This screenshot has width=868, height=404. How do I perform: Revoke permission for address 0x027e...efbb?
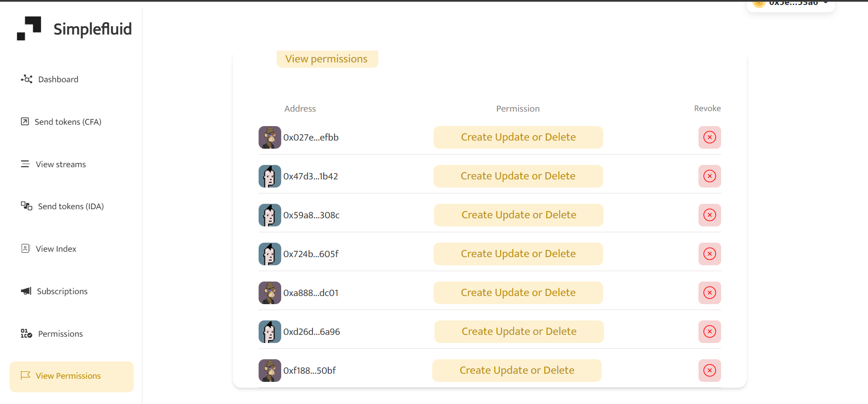pos(709,137)
